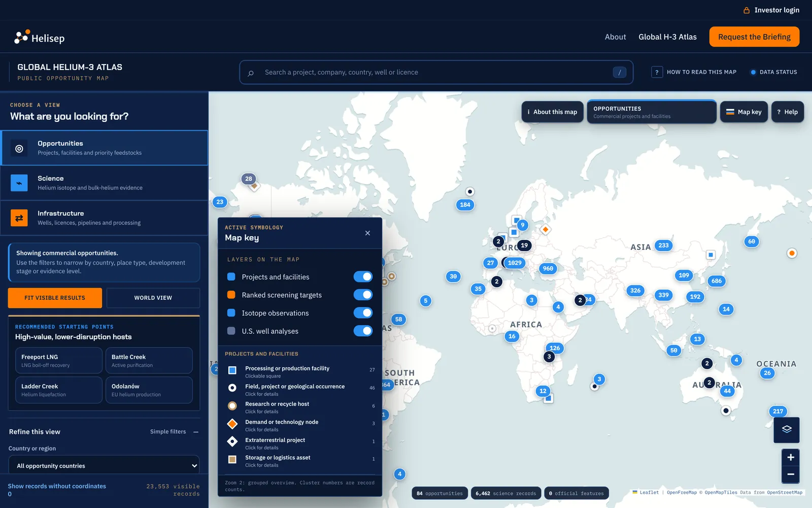Click the 217 cluster marker near New Zealand
The image size is (812, 508).
coord(778,411)
